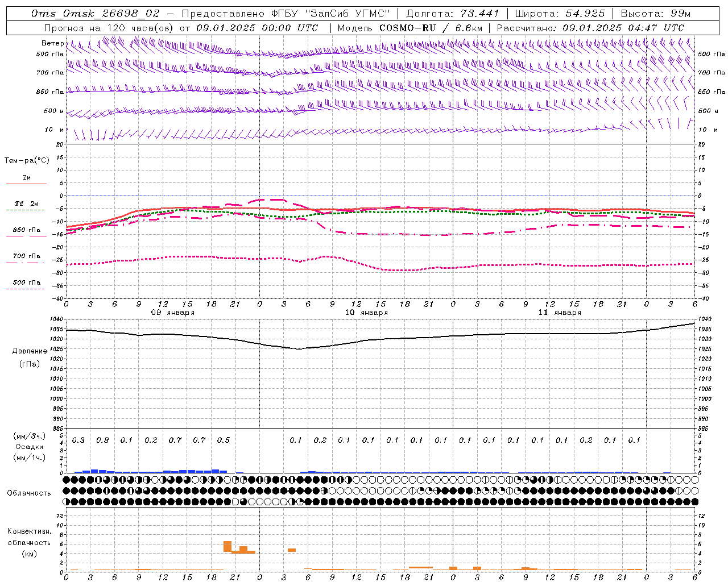This screenshot has width=728, height=582.
Task: Select the computed time 09.01.2025 04:47 UTC
Action: [623, 28]
